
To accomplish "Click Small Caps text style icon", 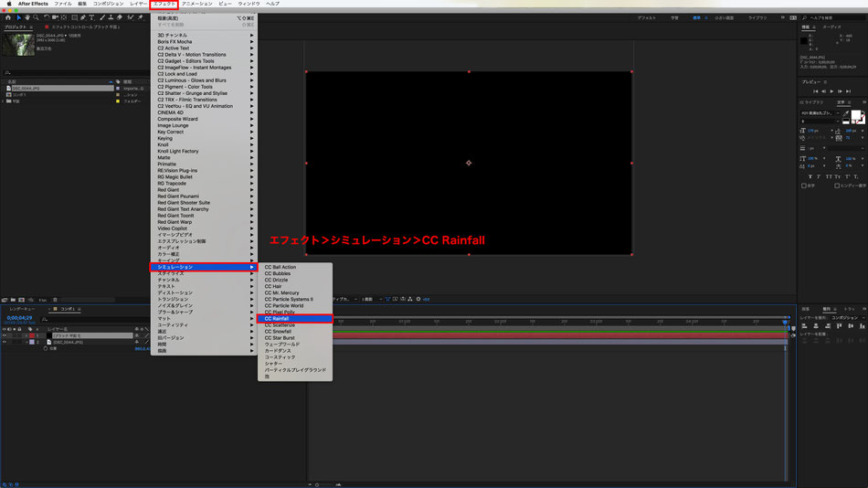I will [837, 176].
